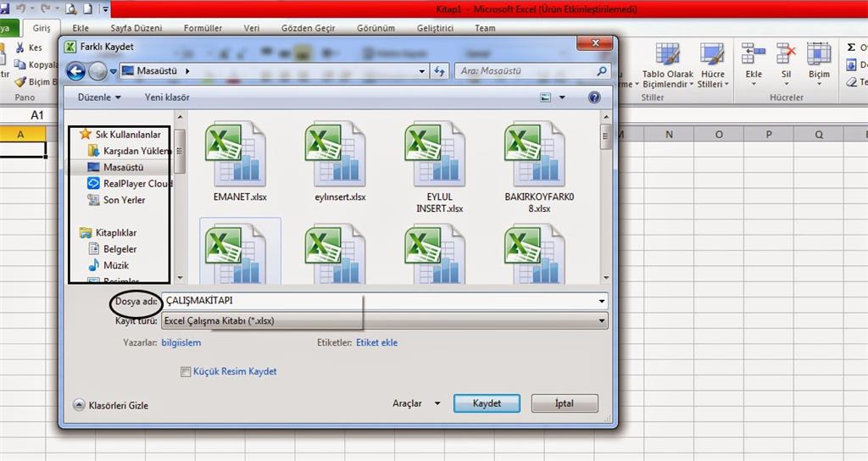
Task: Open the recent locations arrow beside the Forward button
Action: click(113, 71)
